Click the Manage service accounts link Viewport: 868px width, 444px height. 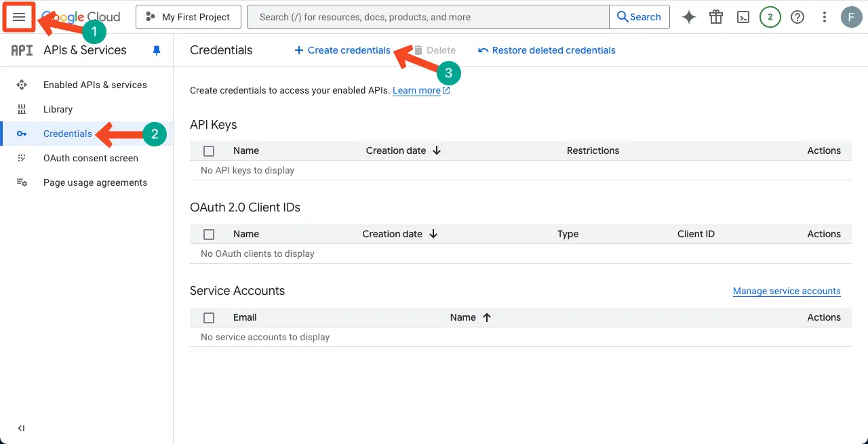[787, 291]
